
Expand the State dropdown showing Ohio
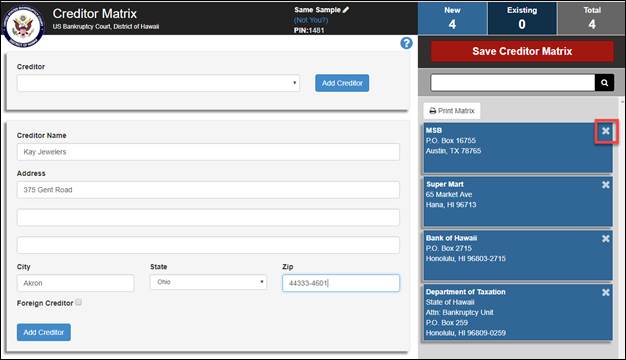[208, 282]
